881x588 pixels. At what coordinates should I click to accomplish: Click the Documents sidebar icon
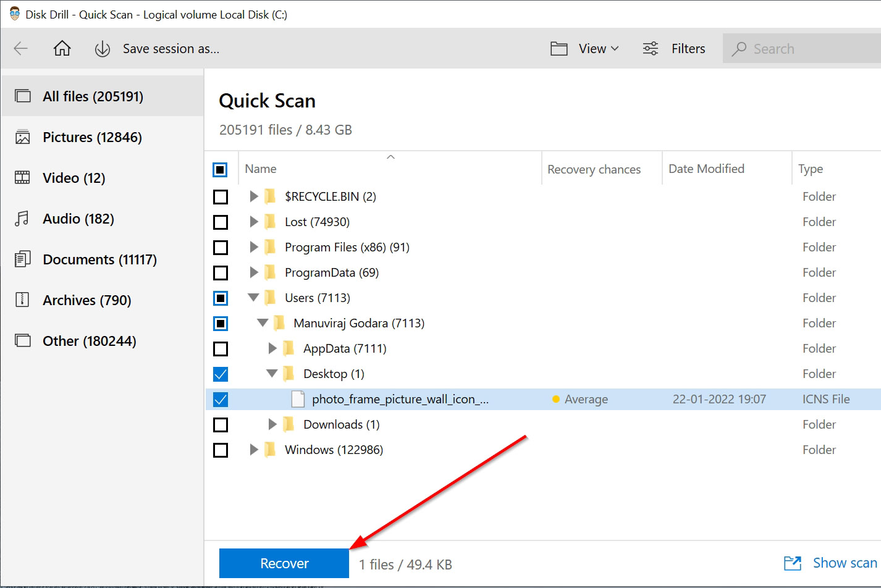[22, 259]
